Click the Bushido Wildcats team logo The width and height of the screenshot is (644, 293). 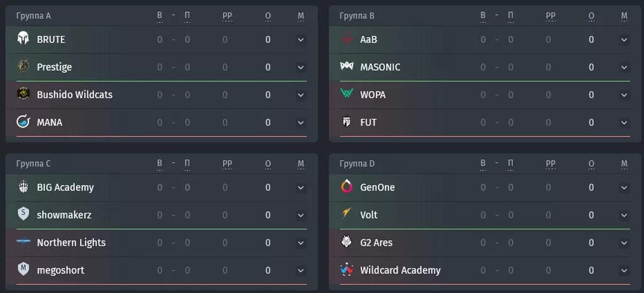(23, 94)
